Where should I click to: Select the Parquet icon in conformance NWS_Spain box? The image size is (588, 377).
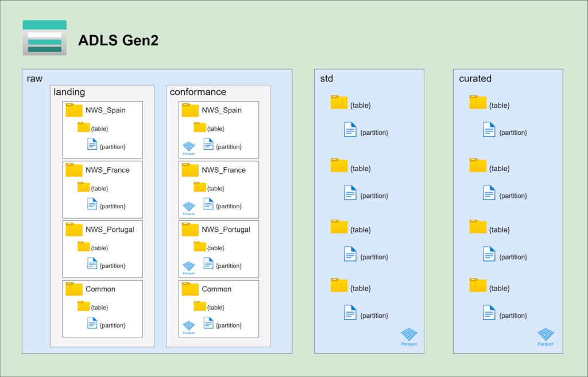tap(189, 147)
